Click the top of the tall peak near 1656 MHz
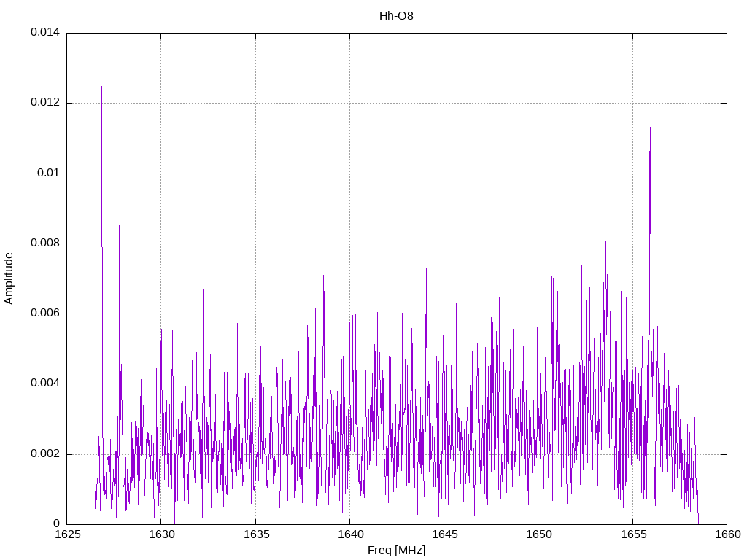The image size is (747, 560). pos(650,128)
